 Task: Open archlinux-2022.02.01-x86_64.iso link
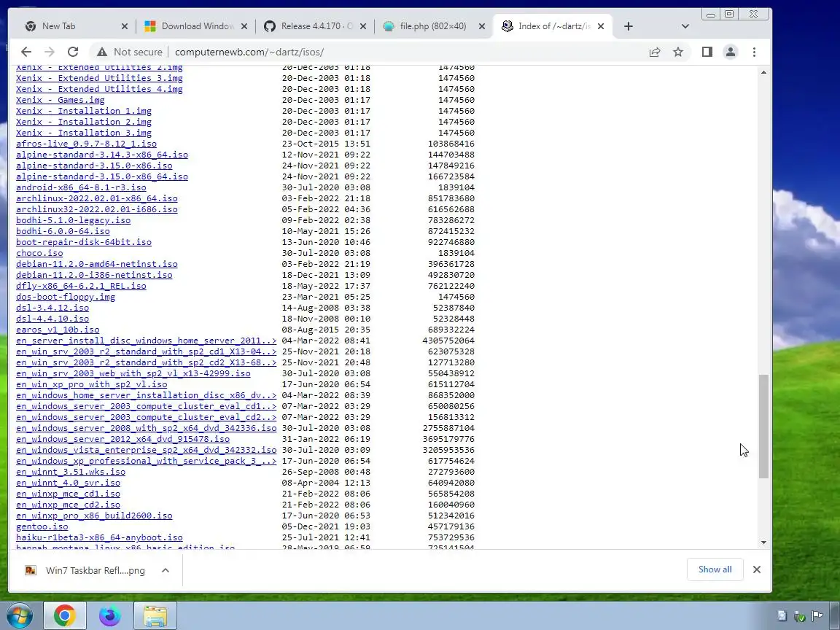tap(96, 198)
